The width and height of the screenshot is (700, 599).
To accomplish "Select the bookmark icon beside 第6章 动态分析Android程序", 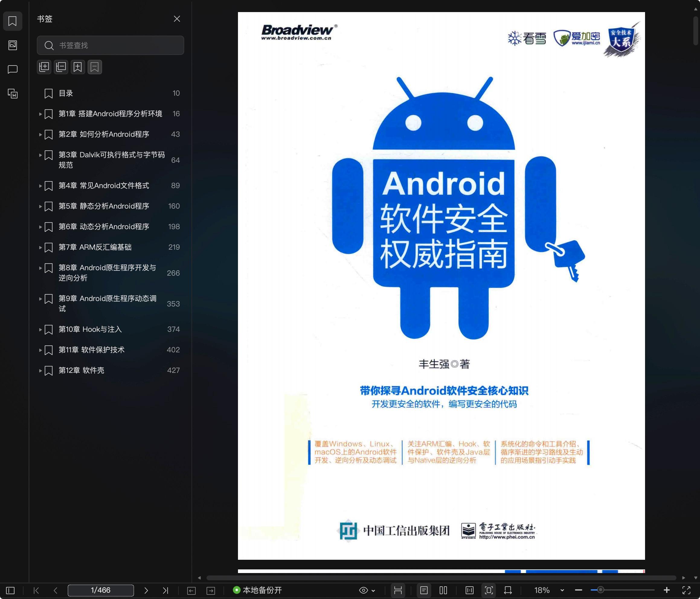I will coord(49,227).
